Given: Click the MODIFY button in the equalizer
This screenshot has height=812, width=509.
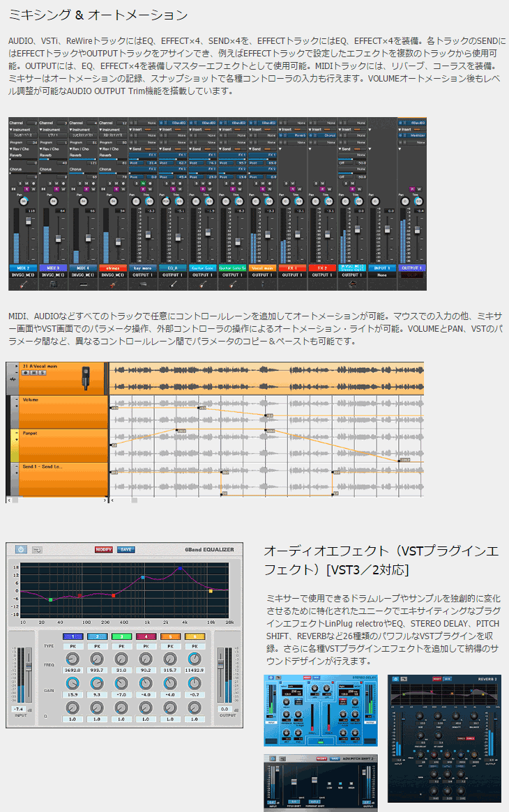Looking at the screenshot, I should coord(104,550).
